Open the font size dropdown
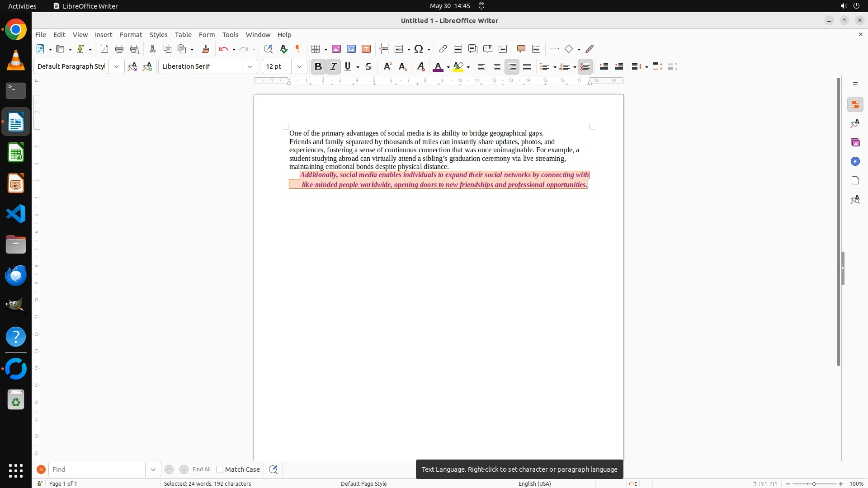Screen dimensions: 868x488 299,66
